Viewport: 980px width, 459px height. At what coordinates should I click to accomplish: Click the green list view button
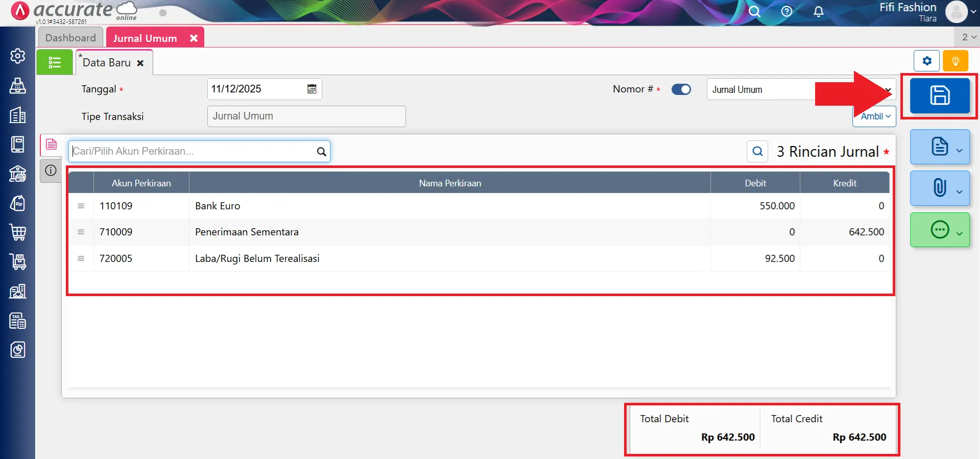pos(55,62)
